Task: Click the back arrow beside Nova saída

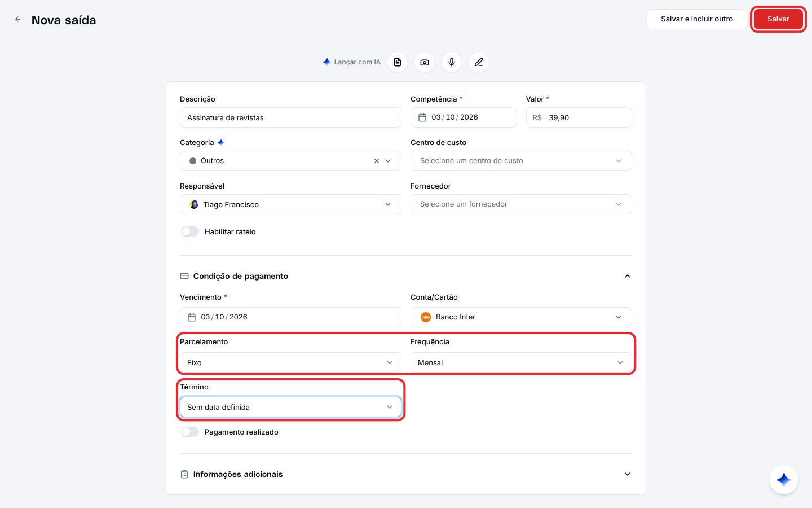Action: click(x=18, y=19)
